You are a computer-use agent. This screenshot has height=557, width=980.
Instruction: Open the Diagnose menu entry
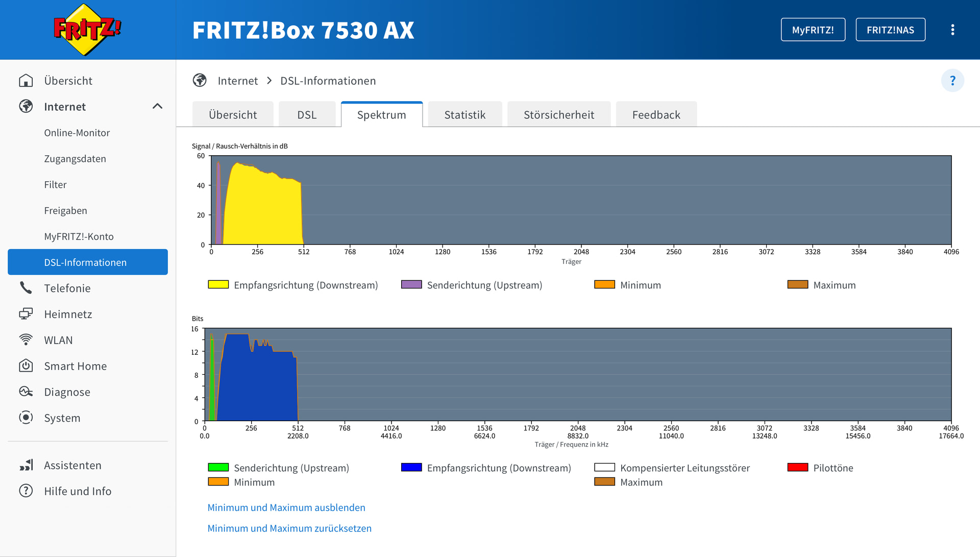(x=88, y=392)
